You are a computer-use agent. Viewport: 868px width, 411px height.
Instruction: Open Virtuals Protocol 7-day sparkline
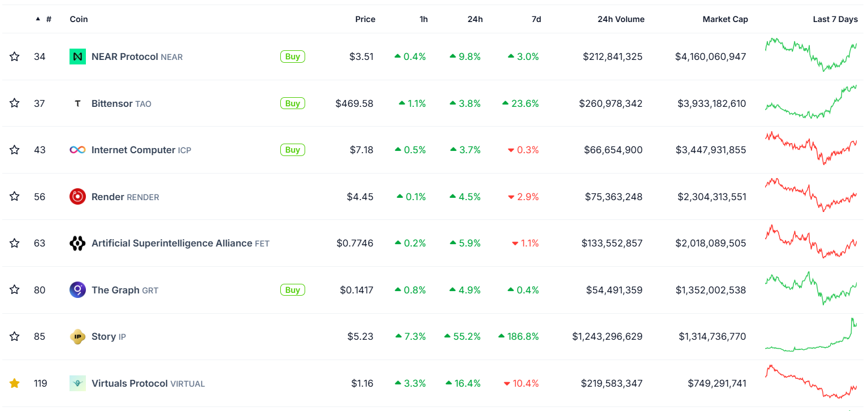(811, 382)
